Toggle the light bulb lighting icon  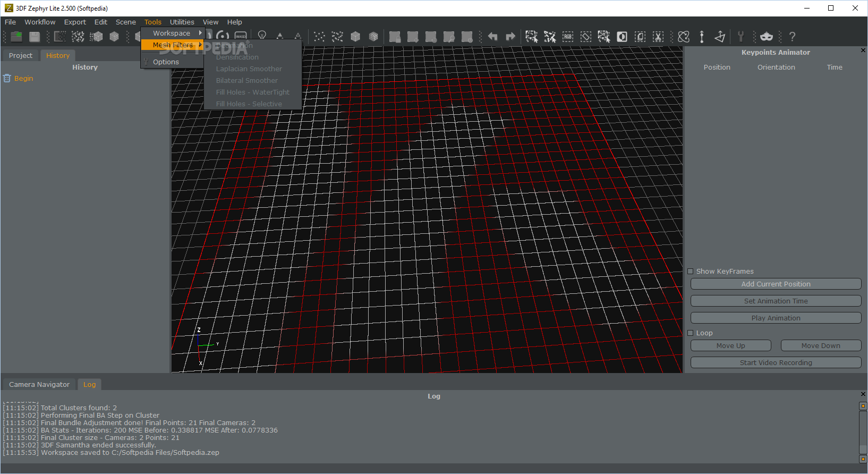click(x=262, y=36)
